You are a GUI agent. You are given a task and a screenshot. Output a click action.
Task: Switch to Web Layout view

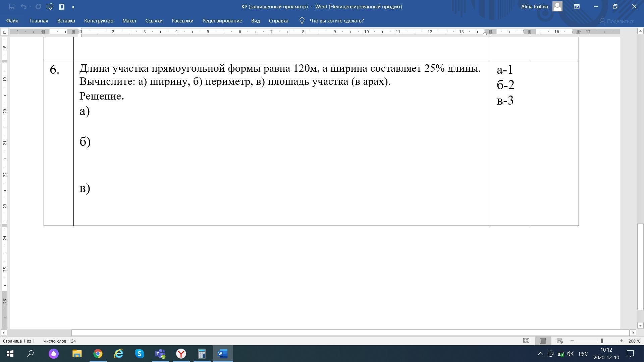(x=559, y=341)
